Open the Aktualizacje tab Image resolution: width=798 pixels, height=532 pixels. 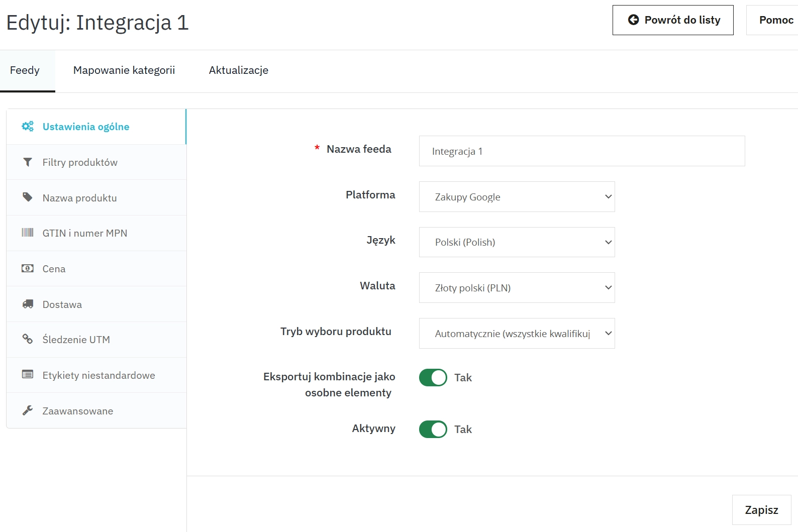tap(239, 70)
